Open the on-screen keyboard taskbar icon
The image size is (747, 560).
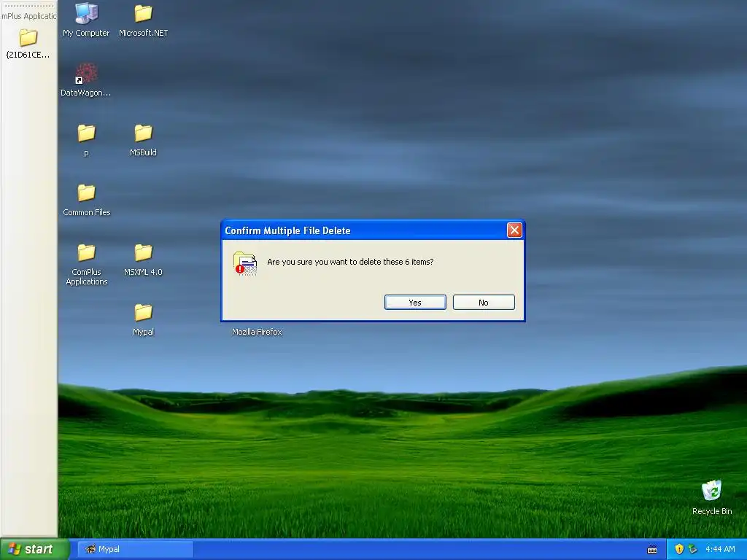point(652,550)
